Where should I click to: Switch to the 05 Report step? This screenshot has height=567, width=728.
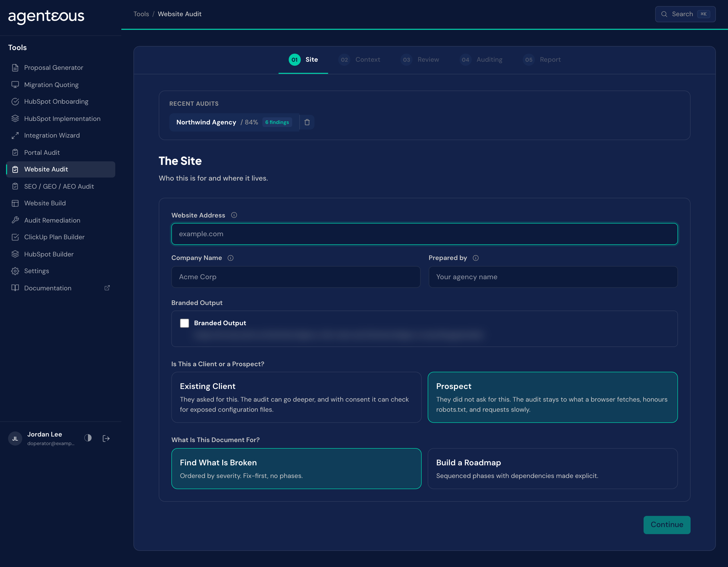pyautogui.click(x=542, y=60)
